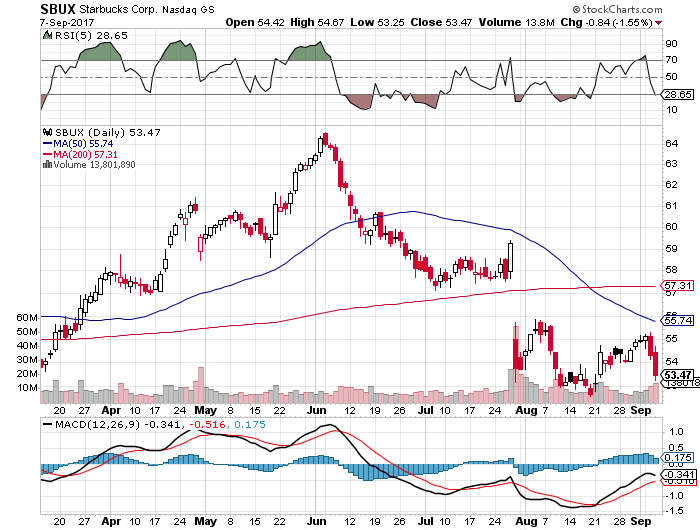The width and height of the screenshot is (700, 530).
Task: Select the blue MA(50) line swatch
Action: [48, 143]
